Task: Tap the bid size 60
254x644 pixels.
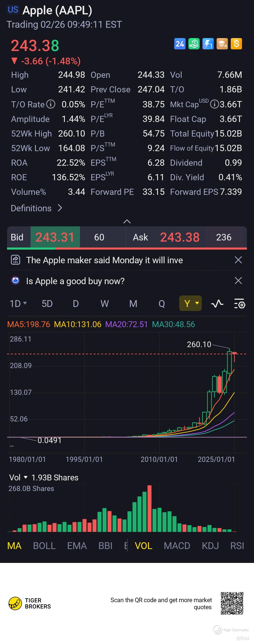Action: (99, 237)
